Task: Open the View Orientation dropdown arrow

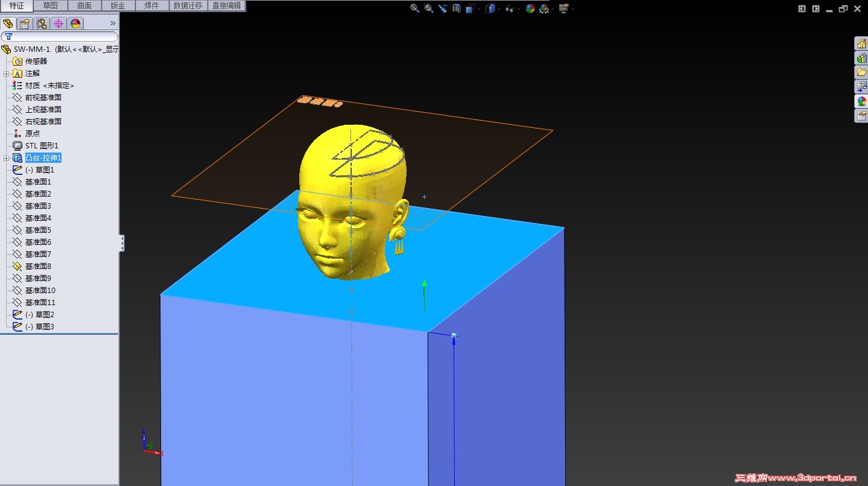Action: 479,8
